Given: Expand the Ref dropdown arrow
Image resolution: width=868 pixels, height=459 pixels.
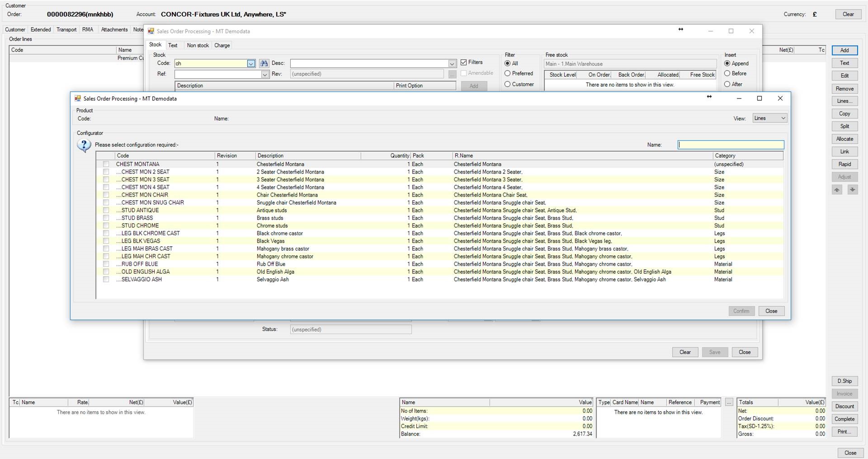Looking at the screenshot, I should point(265,74).
